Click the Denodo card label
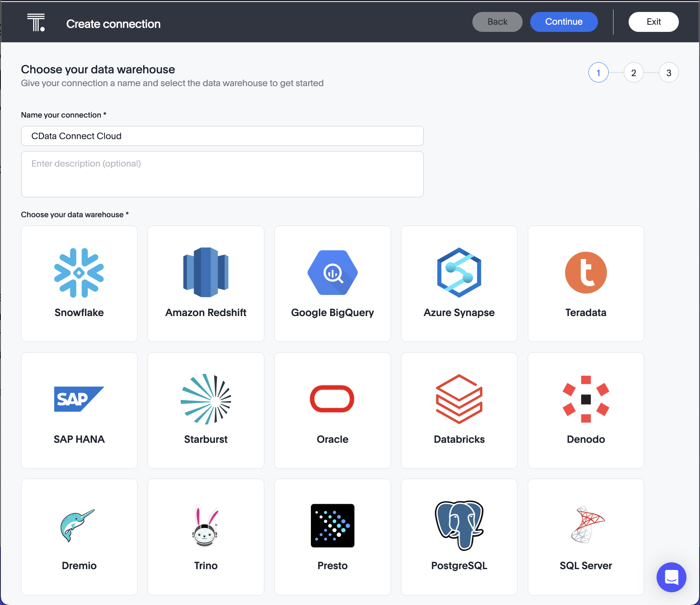700x605 pixels. point(586,439)
